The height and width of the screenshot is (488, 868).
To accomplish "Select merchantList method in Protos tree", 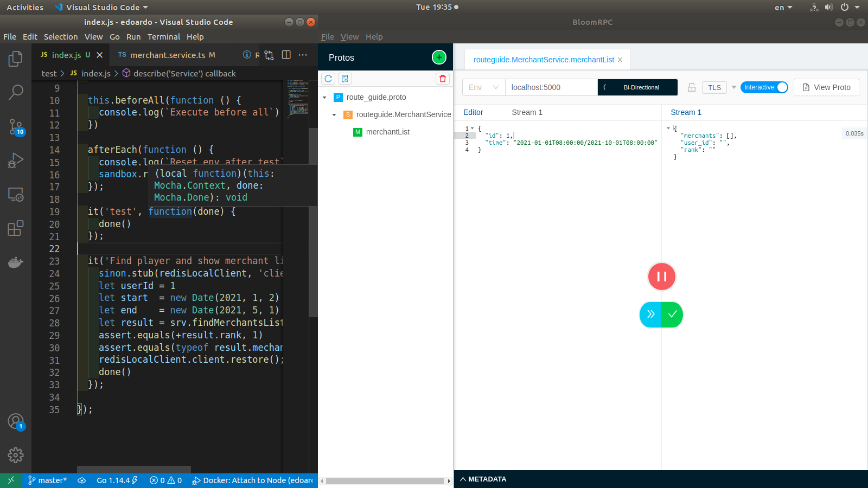I will click(387, 132).
